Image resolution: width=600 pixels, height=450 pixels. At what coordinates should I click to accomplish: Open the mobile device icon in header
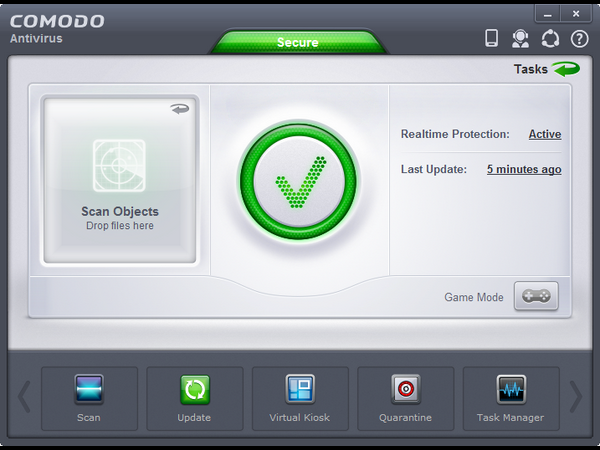click(x=491, y=38)
